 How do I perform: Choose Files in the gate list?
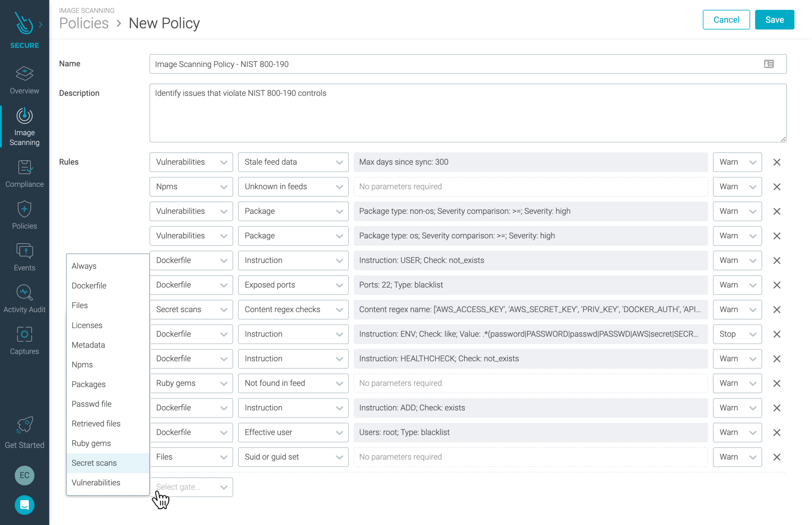(x=108, y=305)
